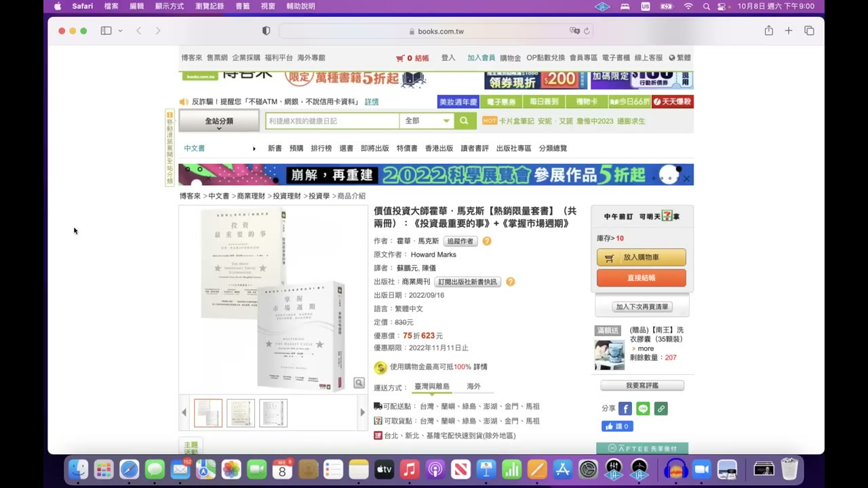The height and width of the screenshot is (488, 868).
Task: Copy the product link with green link icon
Action: (660, 409)
